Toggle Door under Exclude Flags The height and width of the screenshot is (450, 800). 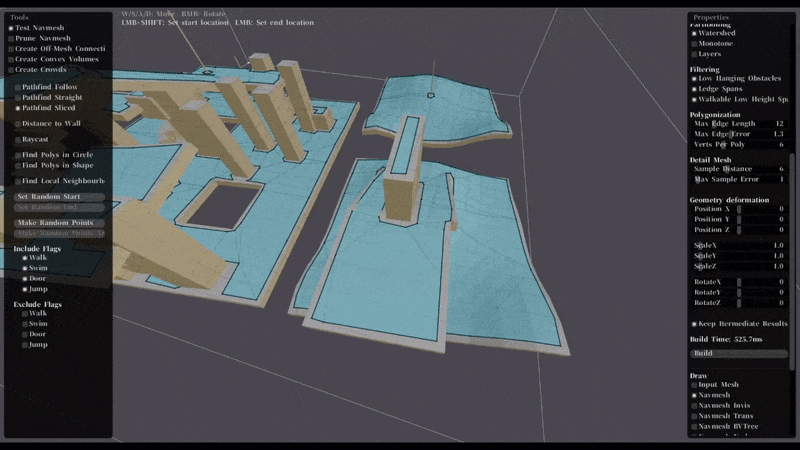(35, 334)
